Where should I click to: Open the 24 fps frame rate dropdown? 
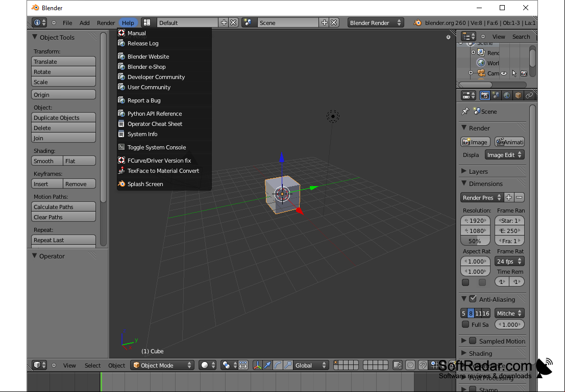509,262
